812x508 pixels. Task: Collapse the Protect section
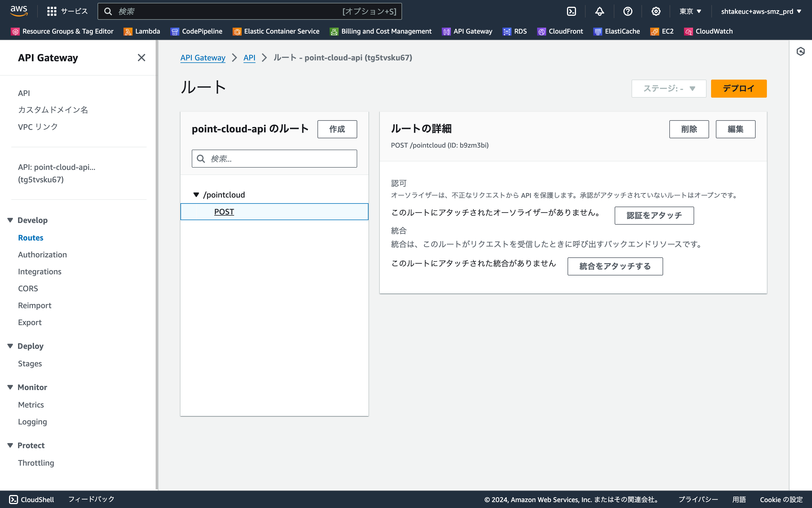pos(10,445)
